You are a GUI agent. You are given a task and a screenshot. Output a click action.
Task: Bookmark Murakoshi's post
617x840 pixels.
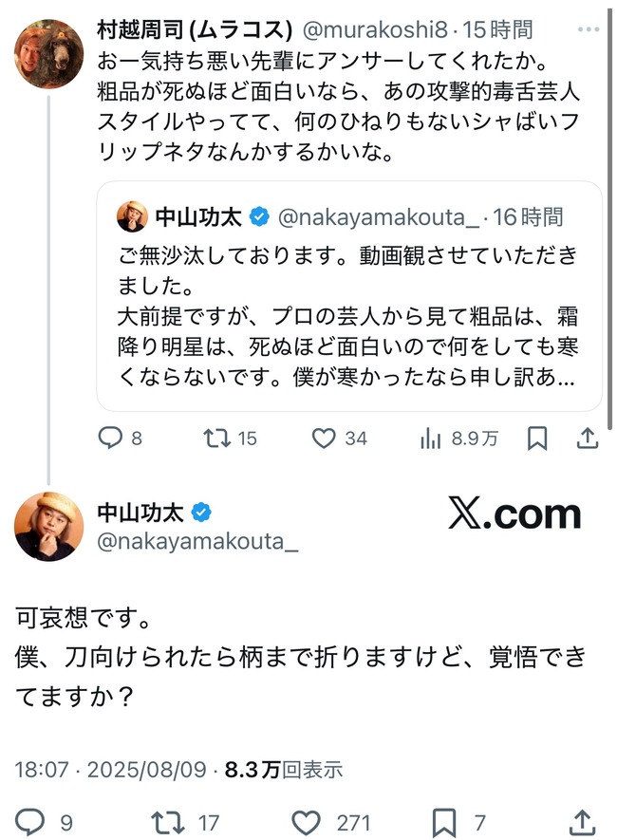pyautogui.click(x=536, y=438)
